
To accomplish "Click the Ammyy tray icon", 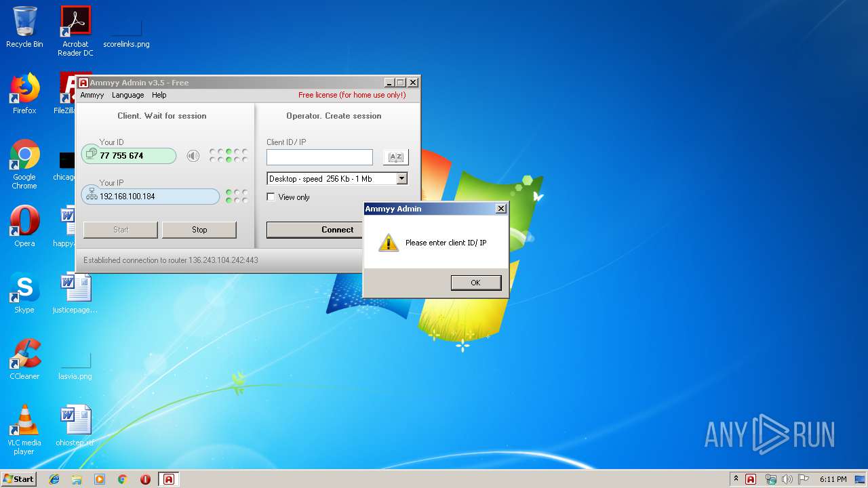I will [751, 479].
